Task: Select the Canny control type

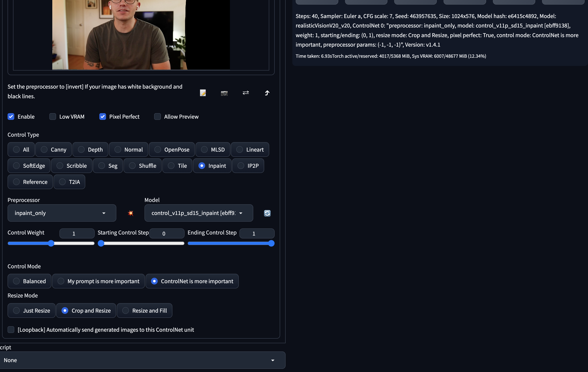Action: [54, 150]
